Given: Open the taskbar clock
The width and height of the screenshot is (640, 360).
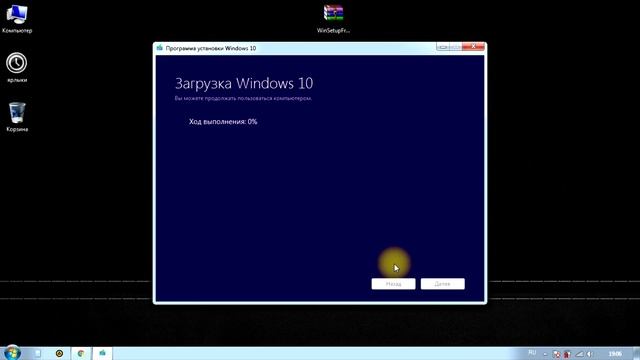Looking at the screenshot, I should tap(616, 353).
